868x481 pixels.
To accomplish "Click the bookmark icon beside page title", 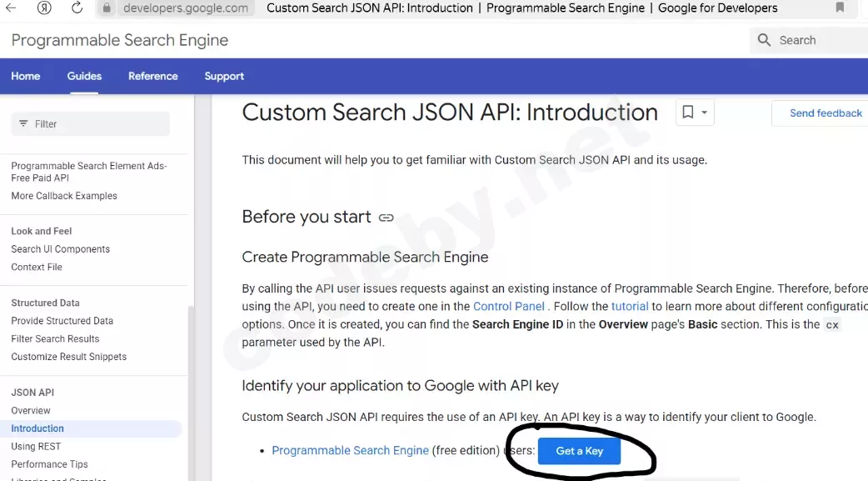I will [x=688, y=113].
